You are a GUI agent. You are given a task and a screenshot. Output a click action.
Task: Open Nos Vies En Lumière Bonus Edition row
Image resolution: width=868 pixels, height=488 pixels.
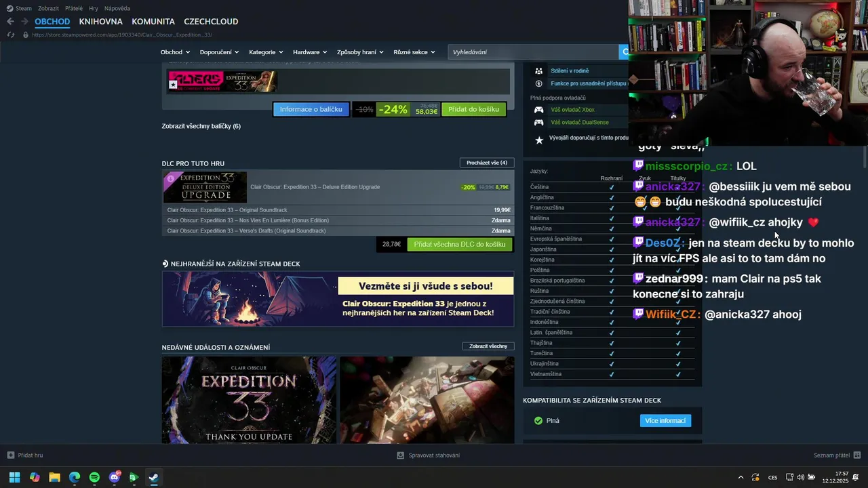tap(338, 220)
